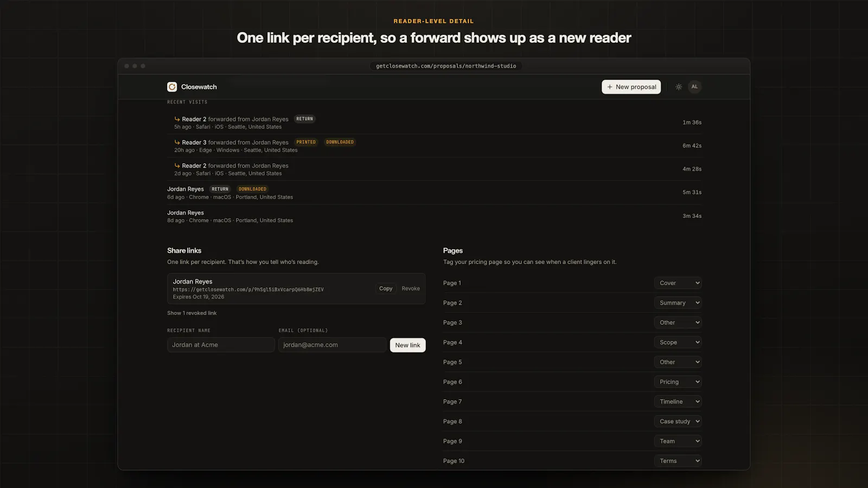The height and width of the screenshot is (488, 868).
Task: Click the Pages heading
Action: pos(452,251)
